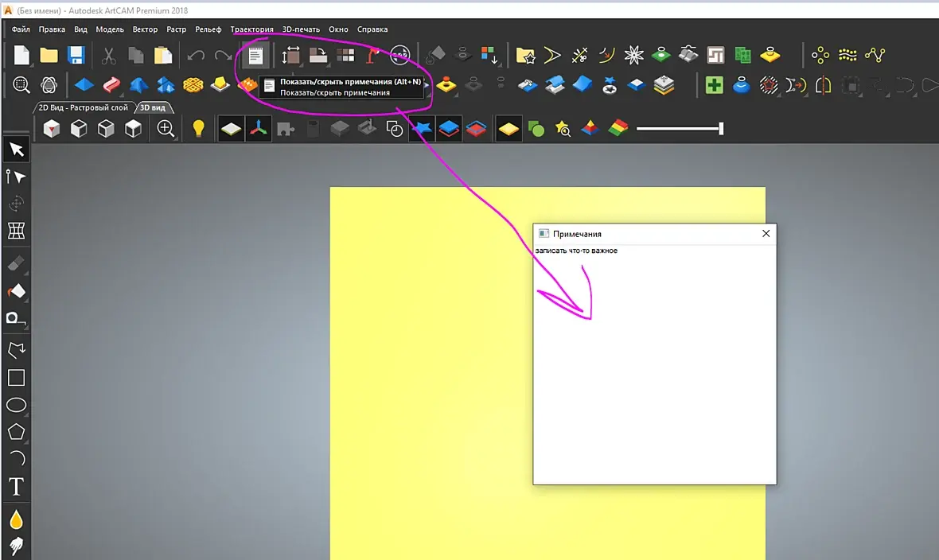Switch to the 3D вид tab
This screenshot has width=939, height=560.
tap(154, 108)
